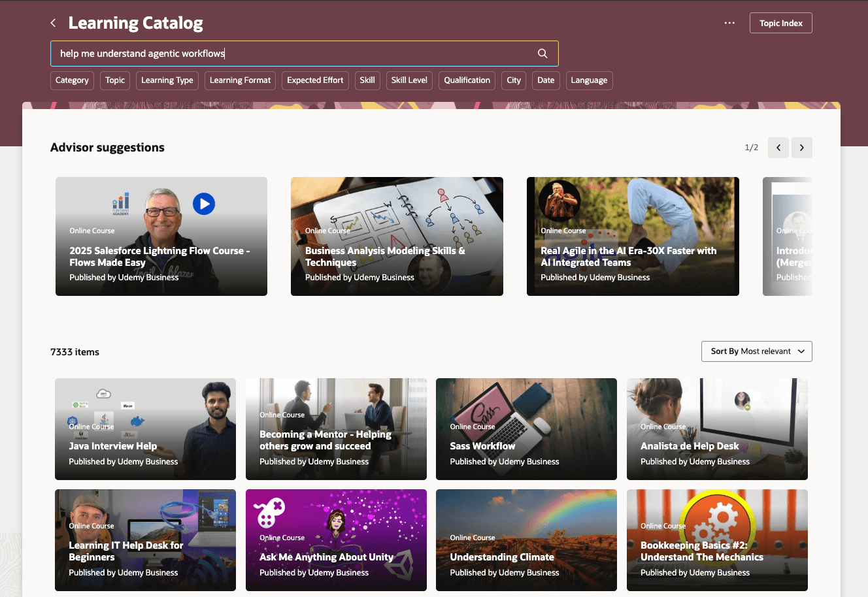Viewport: 868px width, 597px height.
Task: Toggle the Expected Effort filter chip
Action: click(315, 80)
